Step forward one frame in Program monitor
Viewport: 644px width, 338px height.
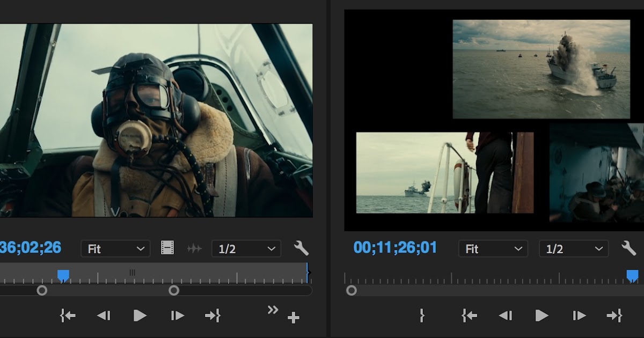[x=579, y=315]
